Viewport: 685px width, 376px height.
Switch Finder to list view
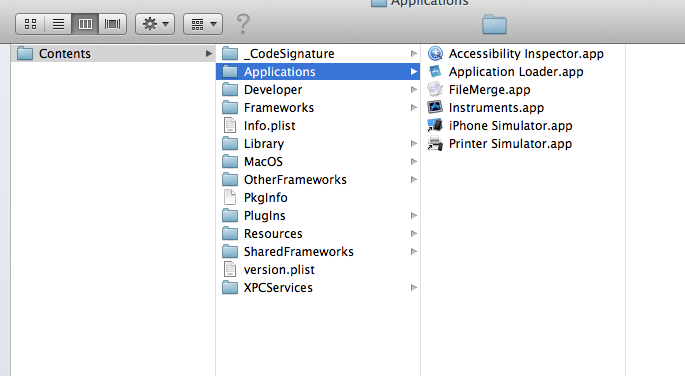pos(58,24)
